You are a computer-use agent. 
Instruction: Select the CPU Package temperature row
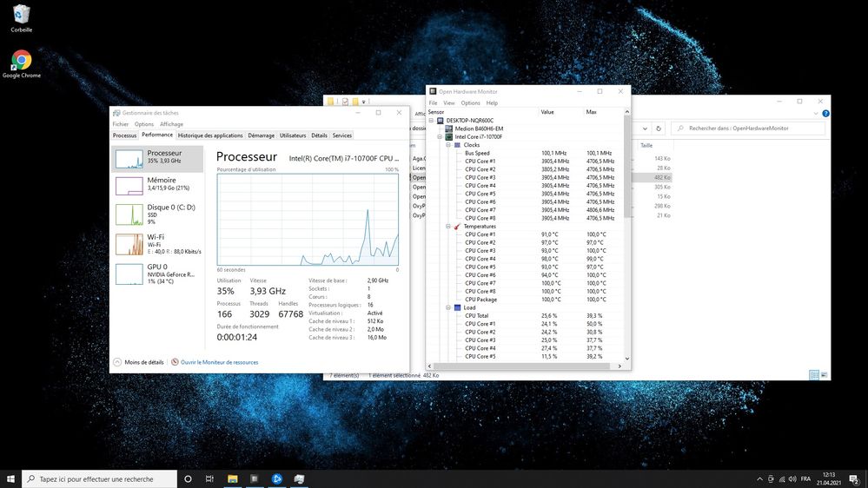pyautogui.click(x=525, y=300)
